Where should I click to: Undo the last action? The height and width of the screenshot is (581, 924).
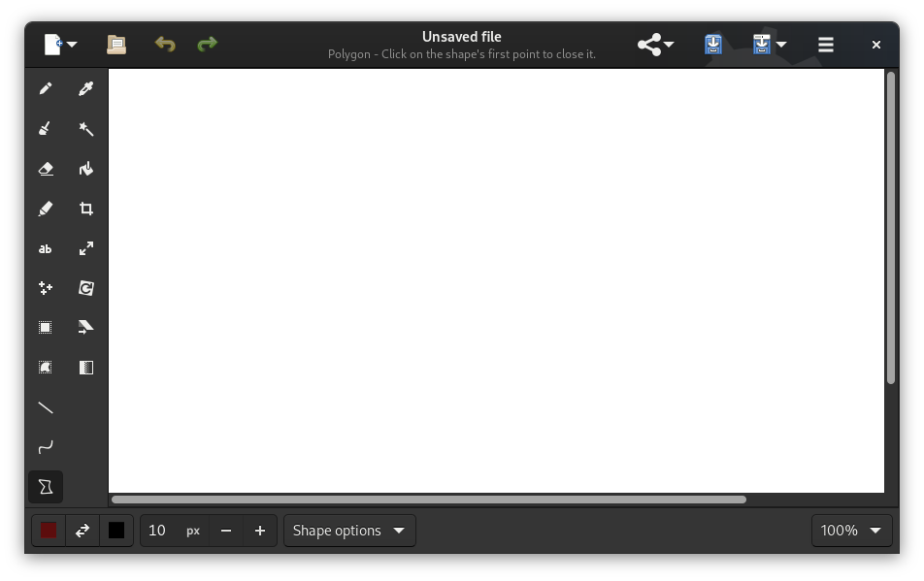click(x=165, y=45)
